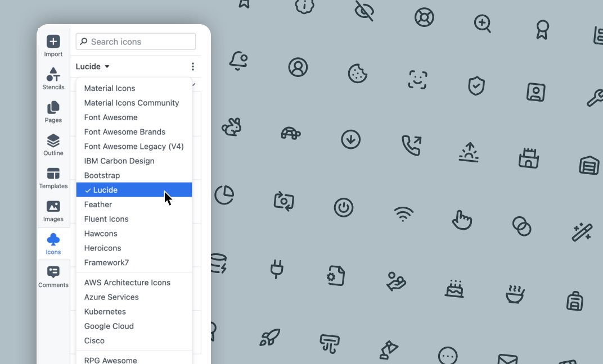This screenshot has height=364, width=603.
Task: Click the crossed-out eye icon
Action: click(364, 11)
